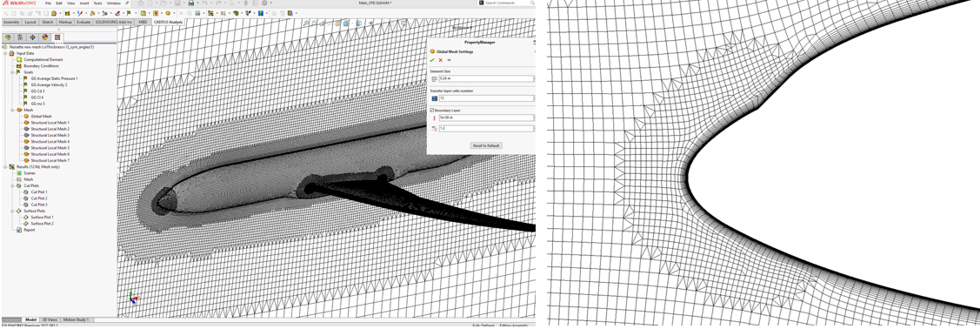Open the DisplayManager appearance tab icon
Image resolution: width=980 pixels, height=329 pixels.
click(x=45, y=37)
